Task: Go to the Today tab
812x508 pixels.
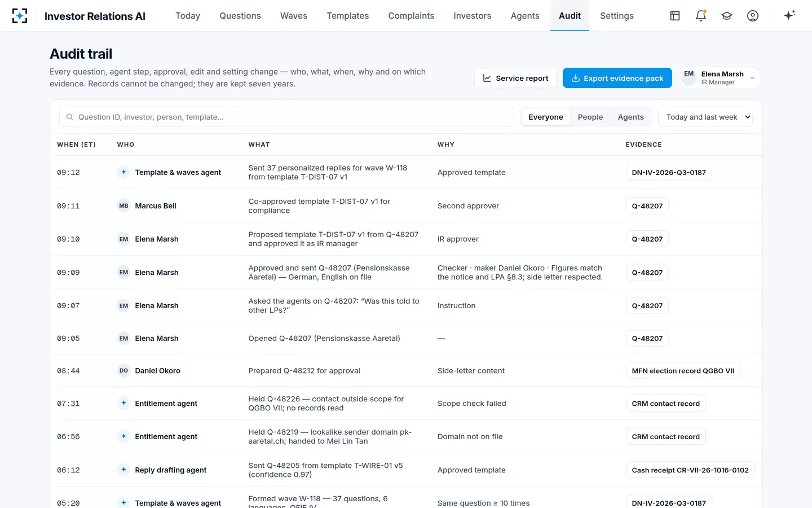Action: coord(188,16)
